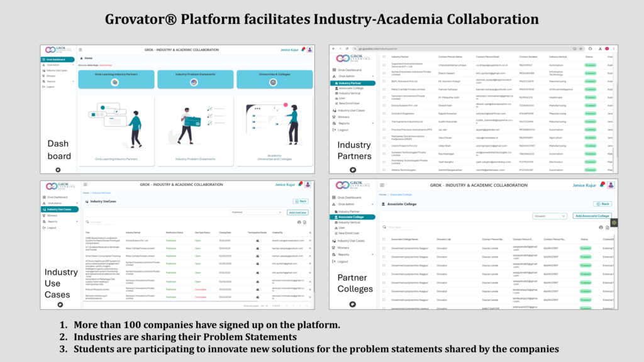This screenshot has width=644, height=362.
Task: Click the notification bell in the Dashboard panel
Action: 303,49
